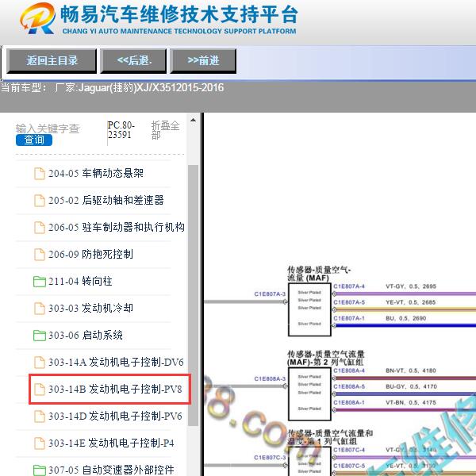This screenshot has width=476, height=476.
Task: Click connector label C1E808A-5
Action: coord(349,386)
